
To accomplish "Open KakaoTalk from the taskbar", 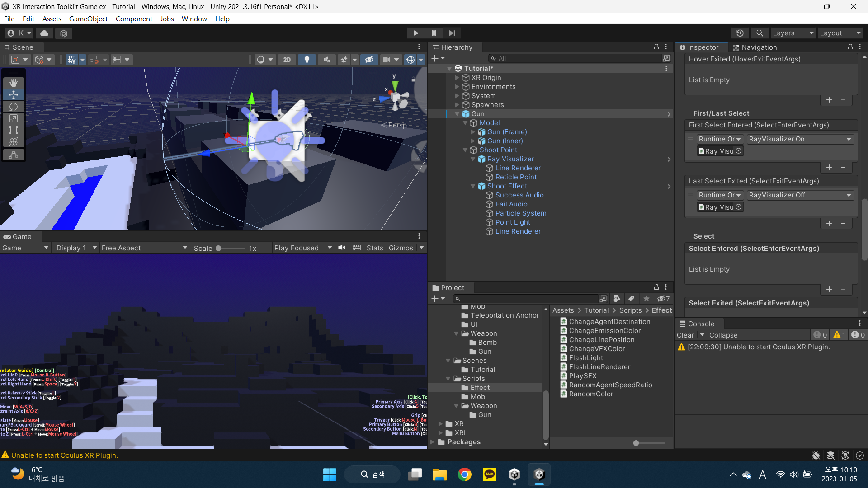I will [x=490, y=474].
